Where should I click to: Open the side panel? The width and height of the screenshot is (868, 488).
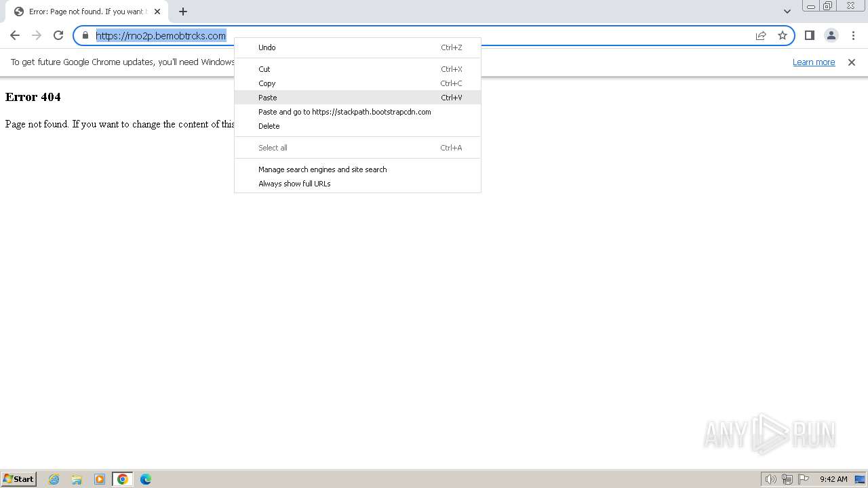pyautogui.click(x=809, y=35)
